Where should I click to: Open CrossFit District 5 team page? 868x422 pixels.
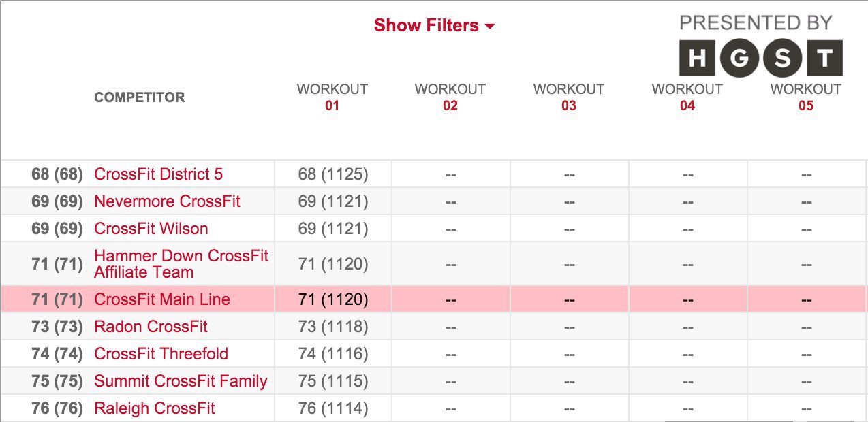[x=158, y=174]
